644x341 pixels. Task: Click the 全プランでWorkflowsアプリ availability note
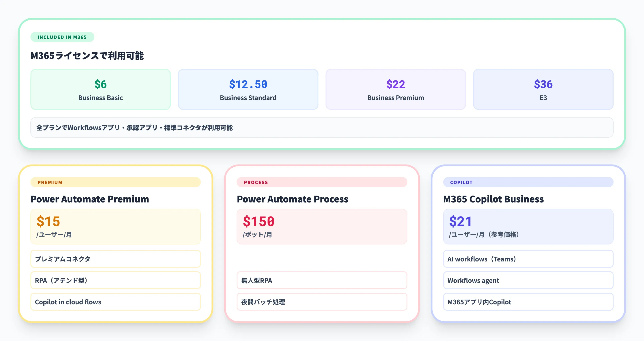pyautogui.click(x=322, y=128)
